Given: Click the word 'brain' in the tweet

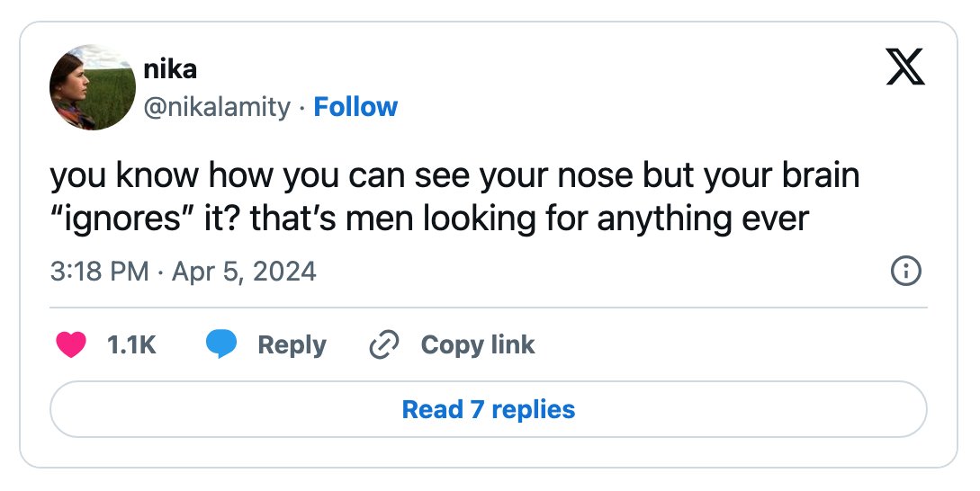Looking at the screenshot, I should [821, 175].
